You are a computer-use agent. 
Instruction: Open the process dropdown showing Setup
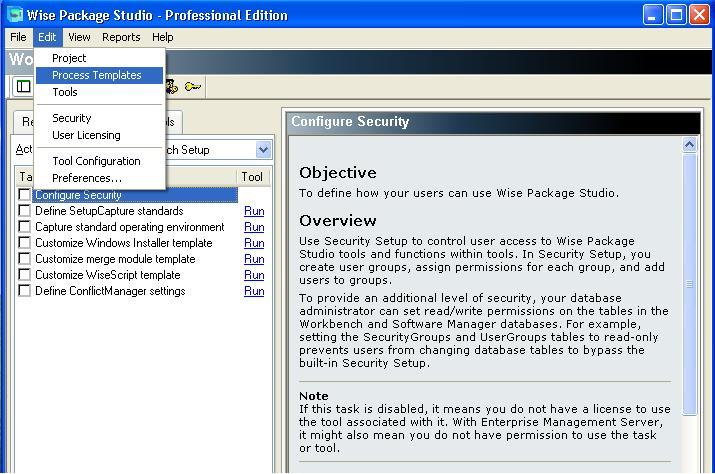263,150
